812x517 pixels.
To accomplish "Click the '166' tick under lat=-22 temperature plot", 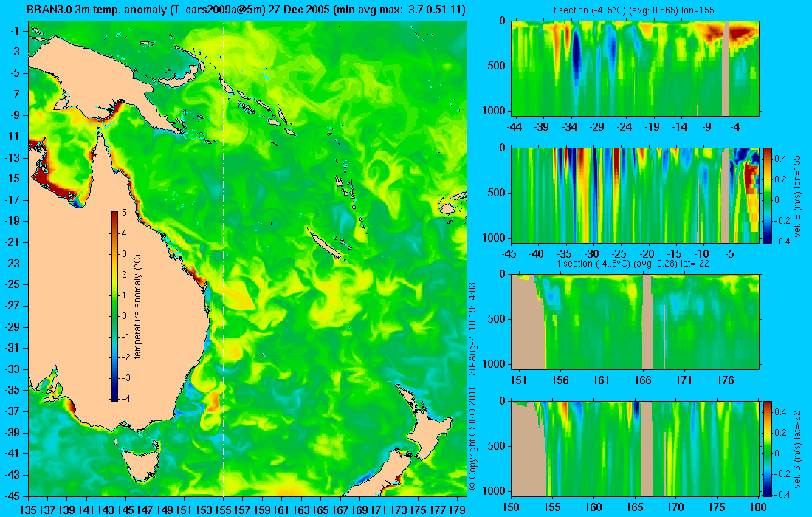I will tap(643, 380).
